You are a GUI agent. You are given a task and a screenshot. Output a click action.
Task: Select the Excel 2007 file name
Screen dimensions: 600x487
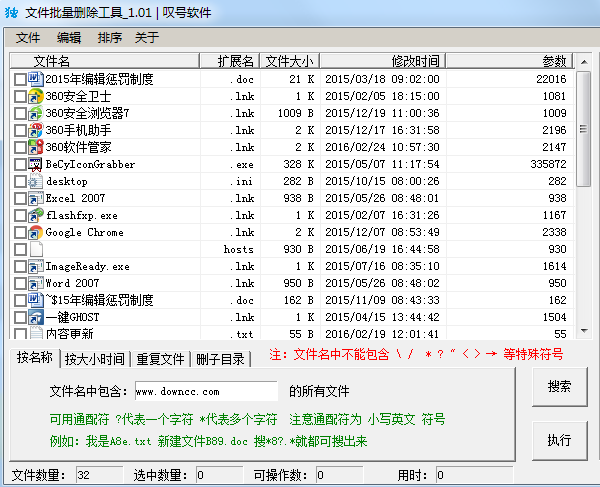75,198
